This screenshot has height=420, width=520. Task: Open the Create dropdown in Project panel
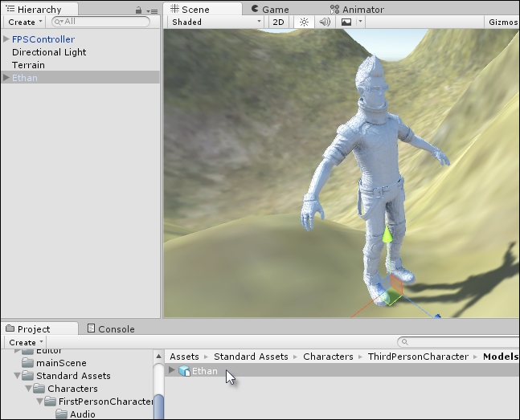click(x=26, y=342)
